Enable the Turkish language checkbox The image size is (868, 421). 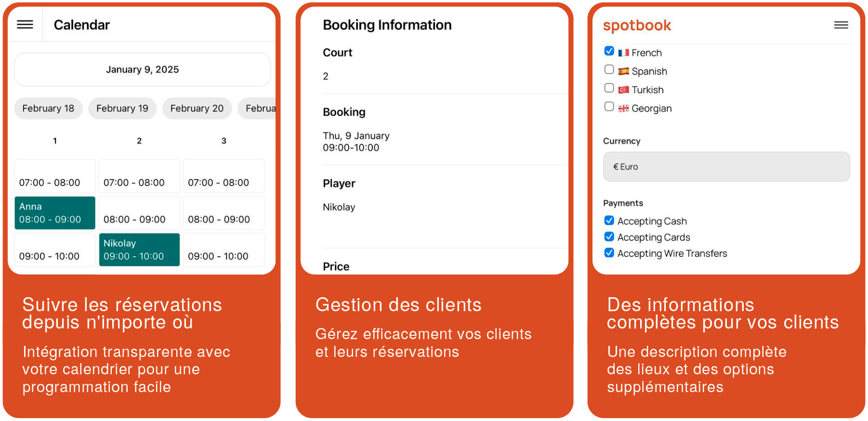[609, 88]
